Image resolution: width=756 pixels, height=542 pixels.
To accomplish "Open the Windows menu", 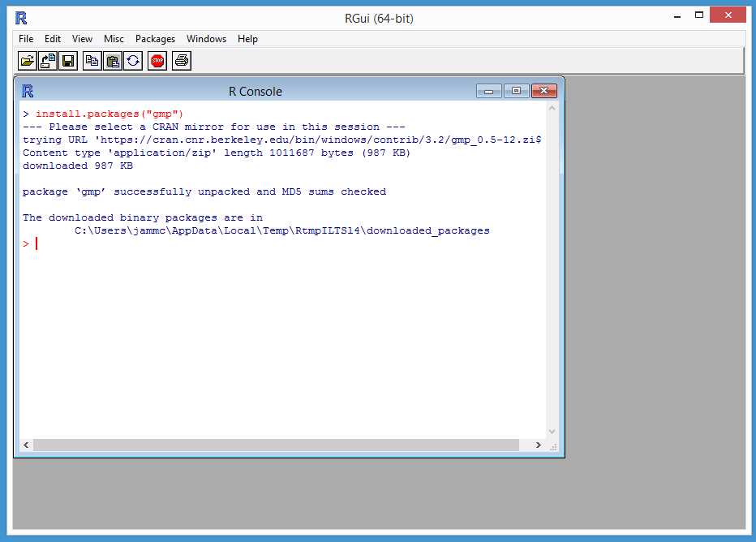I will (206, 39).
